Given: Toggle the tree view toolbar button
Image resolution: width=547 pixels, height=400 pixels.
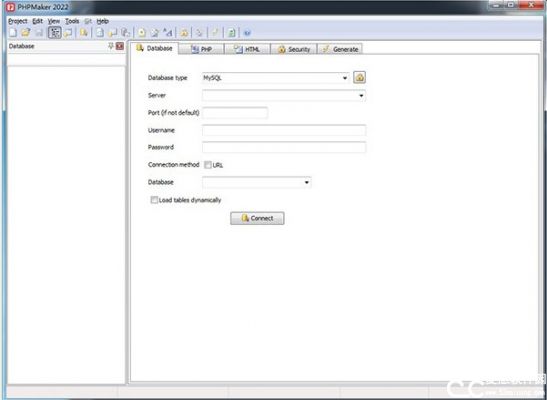Looking at the screenshot, I should (55, 33).
